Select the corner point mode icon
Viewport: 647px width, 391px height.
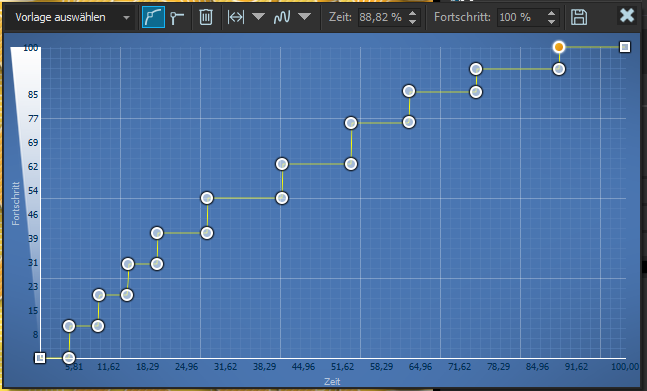pyautogui.click(x=177, y=17)
